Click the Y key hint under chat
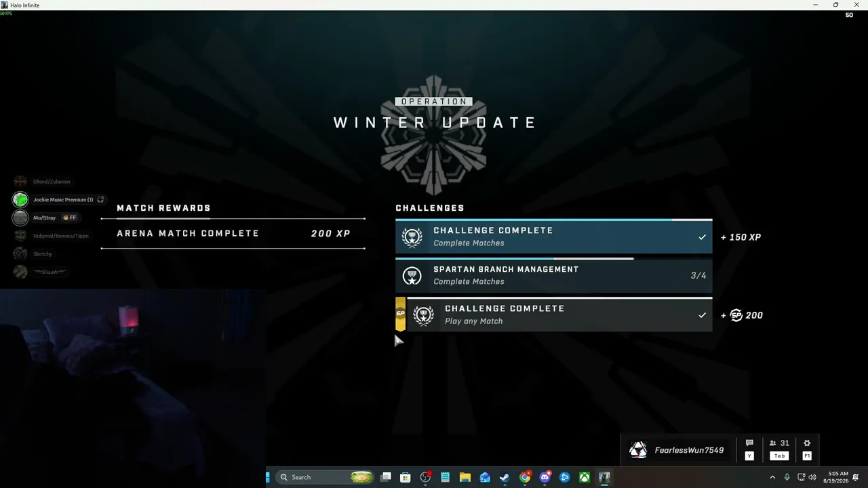868x488 pixels. pos(749,456)
